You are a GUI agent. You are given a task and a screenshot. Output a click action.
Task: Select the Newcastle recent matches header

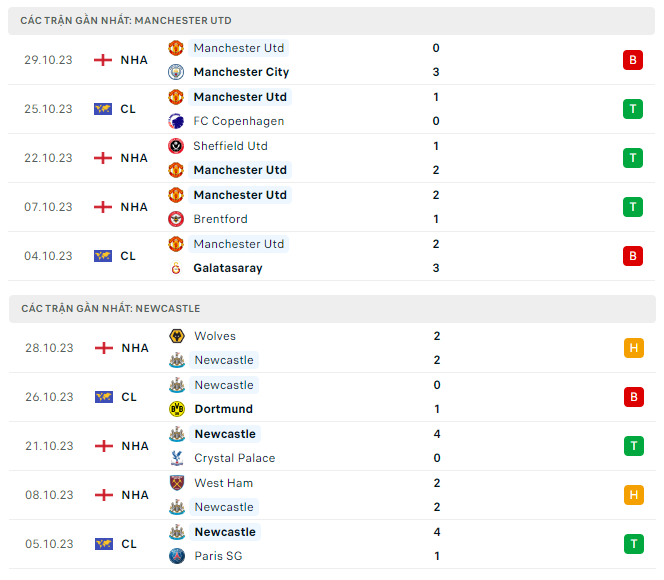click(x=110, y=309)
